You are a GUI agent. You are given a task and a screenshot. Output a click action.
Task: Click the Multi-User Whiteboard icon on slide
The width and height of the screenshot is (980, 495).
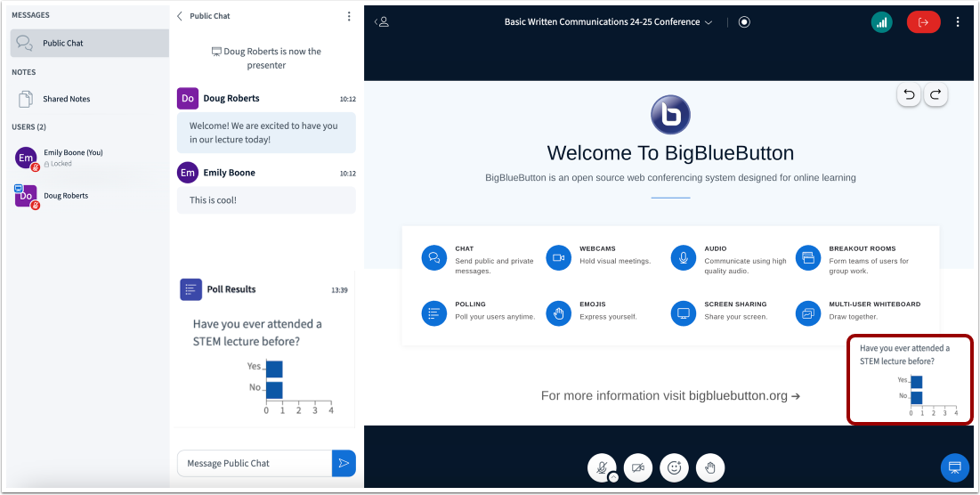[808, 313]
